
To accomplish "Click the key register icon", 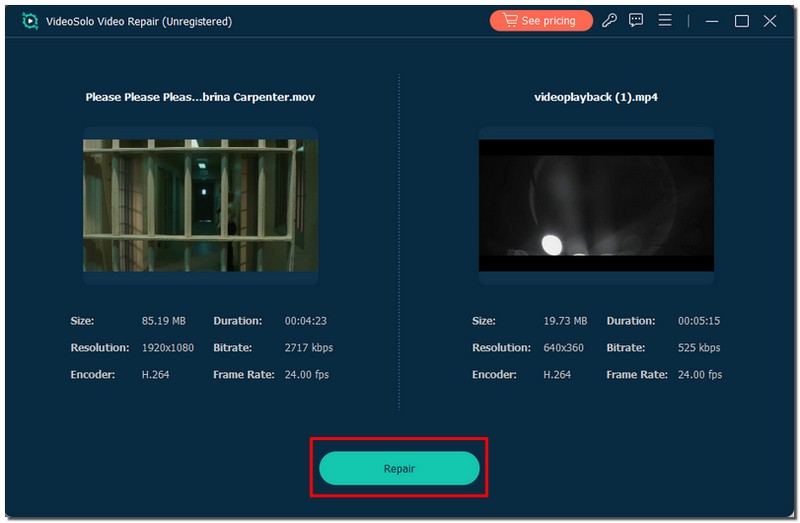I will tap(609, 21).
